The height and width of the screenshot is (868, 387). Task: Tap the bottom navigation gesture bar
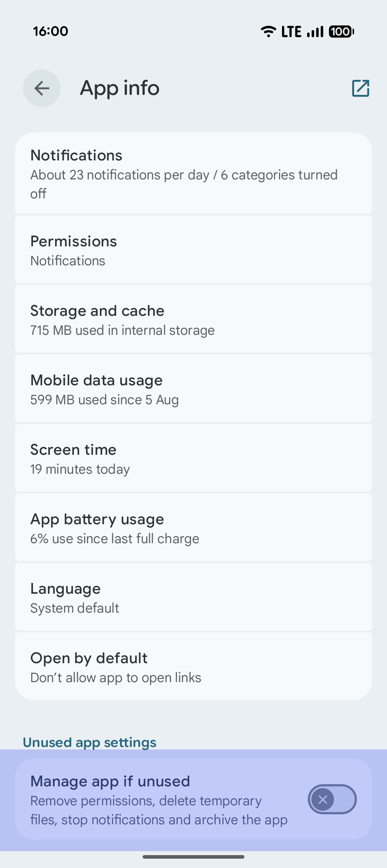pyautogui.click(x=193, y=857)
